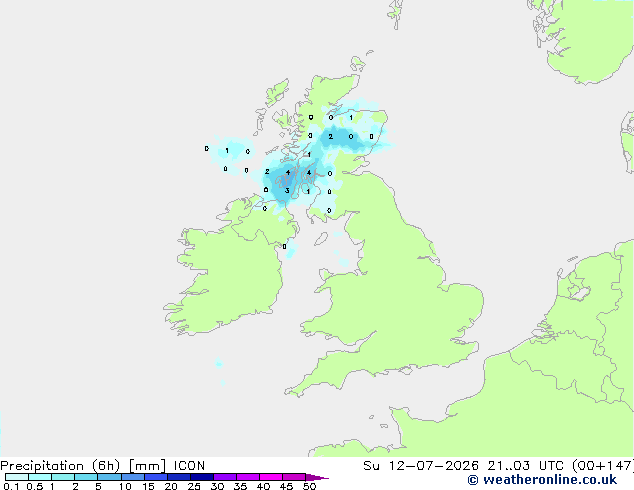Click the 'Su 12-07-2026' date text
Image resolution: width=634 pixels, height=490 pixels.
click(x=421, y=466)
